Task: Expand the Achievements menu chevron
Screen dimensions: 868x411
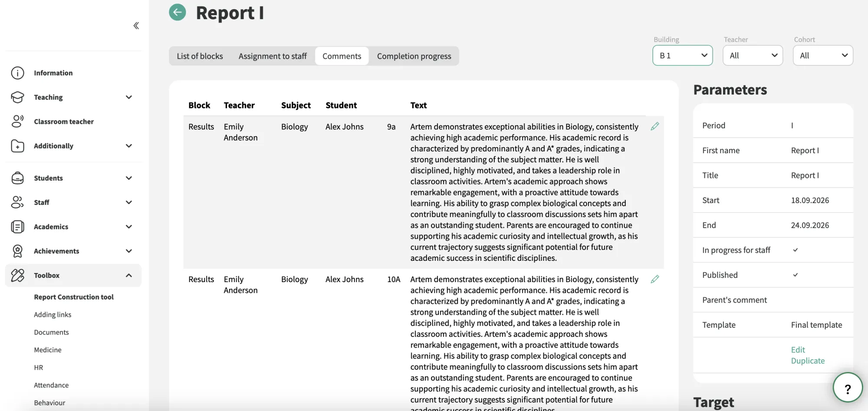Action: pyautogui.click(x=129, y=251)
